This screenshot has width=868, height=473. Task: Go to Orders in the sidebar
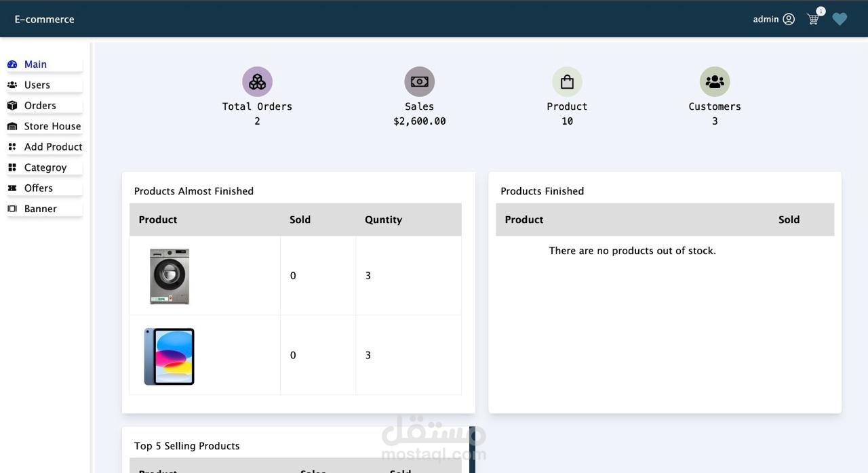click(40, 106)
